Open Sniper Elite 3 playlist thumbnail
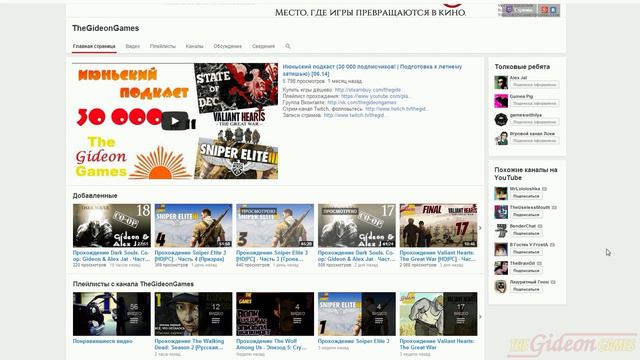The image size is (640, 360). pos(357,314)
